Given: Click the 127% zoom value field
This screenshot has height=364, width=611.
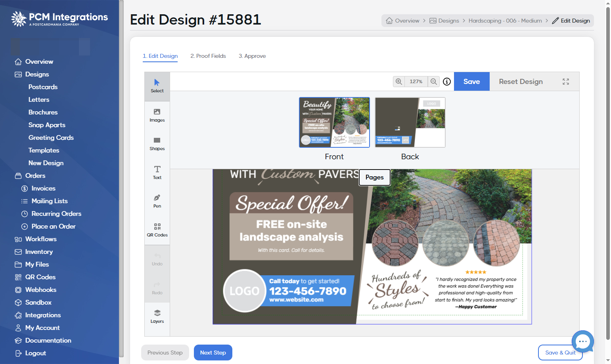Looking at the screenshot, I should [416, 82].
